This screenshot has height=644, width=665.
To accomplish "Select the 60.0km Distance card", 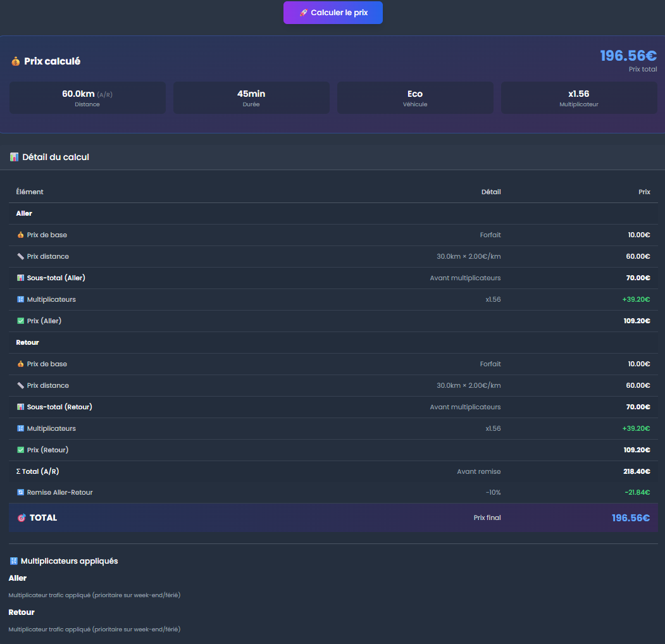I will coord(87,98).
